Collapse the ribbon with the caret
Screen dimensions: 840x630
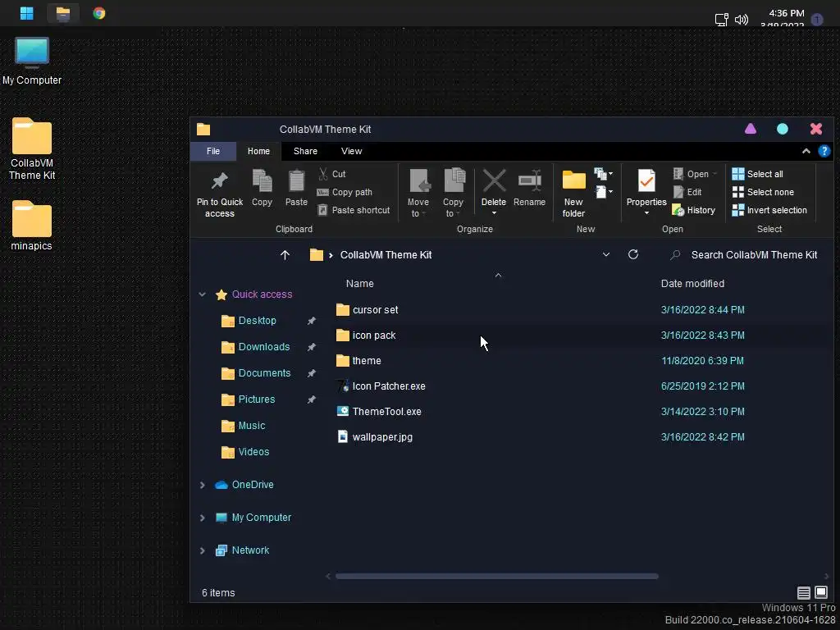tap(806, 151)
